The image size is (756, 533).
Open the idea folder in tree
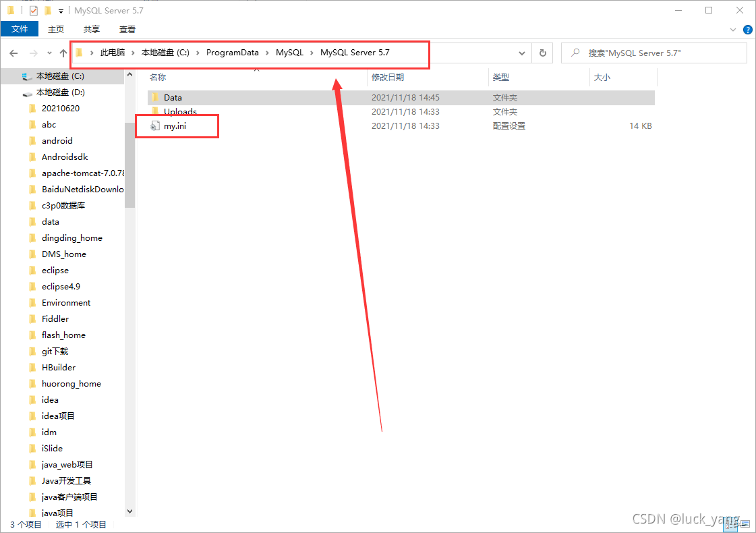tap(50, 400)
